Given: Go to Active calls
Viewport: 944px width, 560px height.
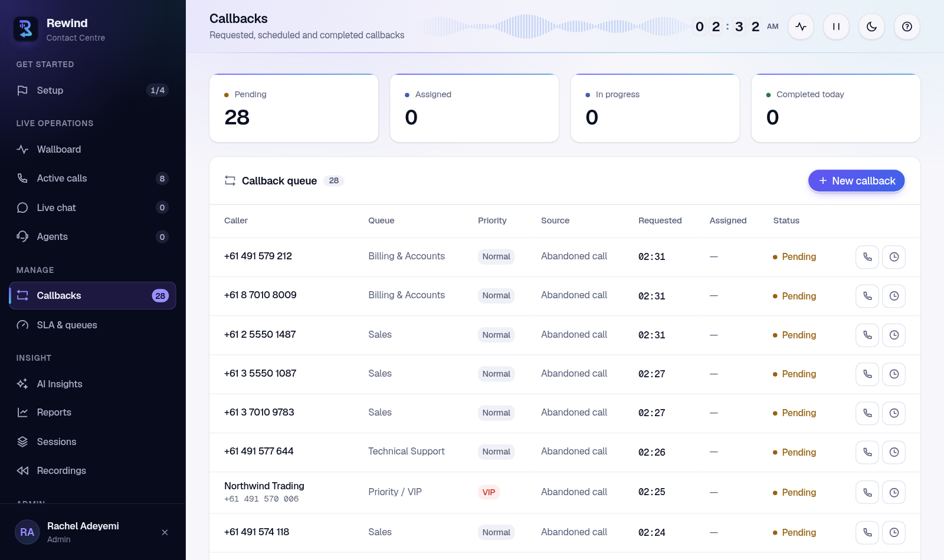Looking at the screenshot, I should [x=93, y=178].
